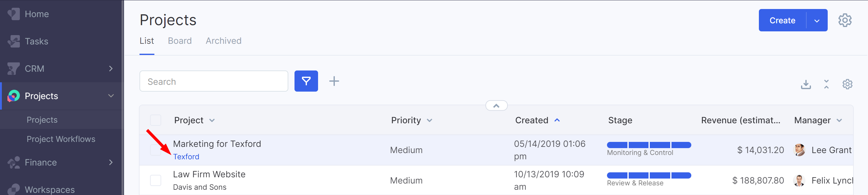Viewport: 868px width, 195px height.
Task: Switch to the Board tab
Action: 179,41
